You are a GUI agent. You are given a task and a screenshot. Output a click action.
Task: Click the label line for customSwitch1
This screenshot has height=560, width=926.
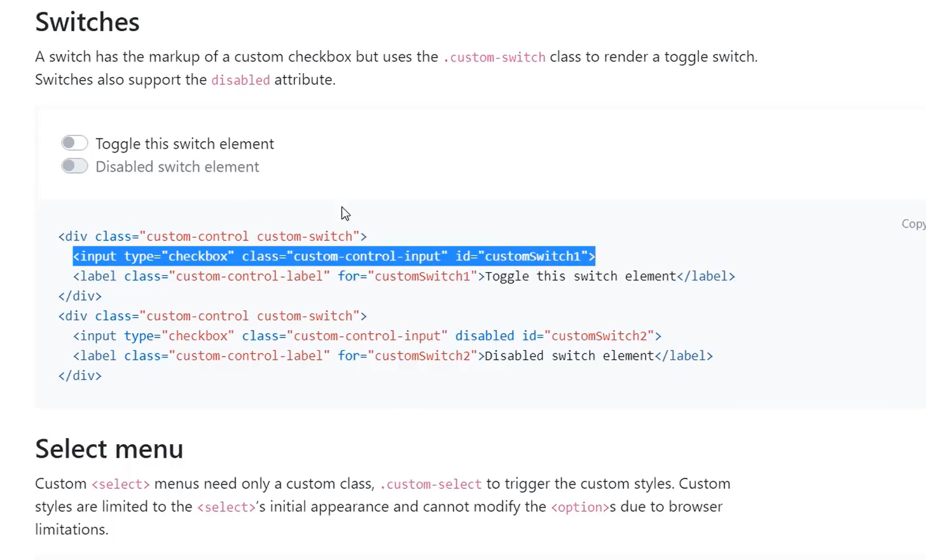tap(404, 276)
